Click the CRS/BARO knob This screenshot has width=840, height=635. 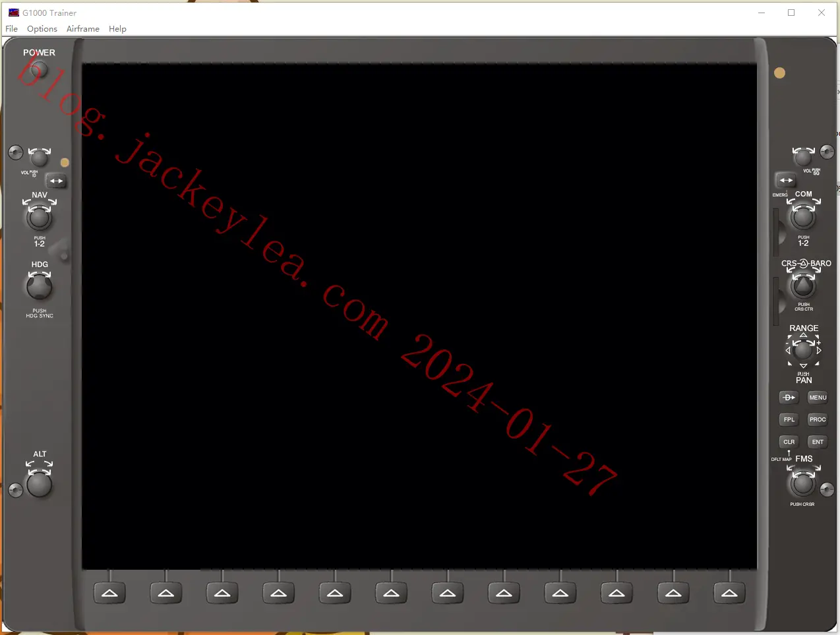(803, 286)
